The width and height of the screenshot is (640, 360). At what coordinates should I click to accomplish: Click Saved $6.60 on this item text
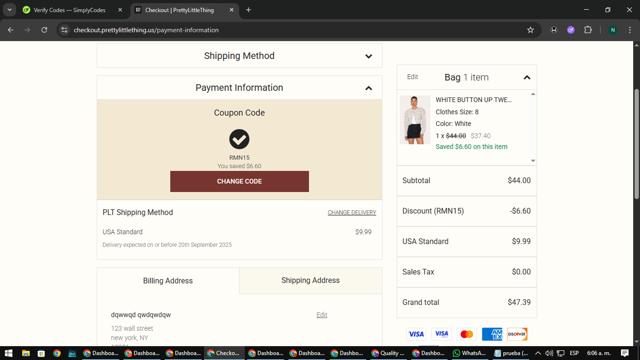[x=471, y=147]
